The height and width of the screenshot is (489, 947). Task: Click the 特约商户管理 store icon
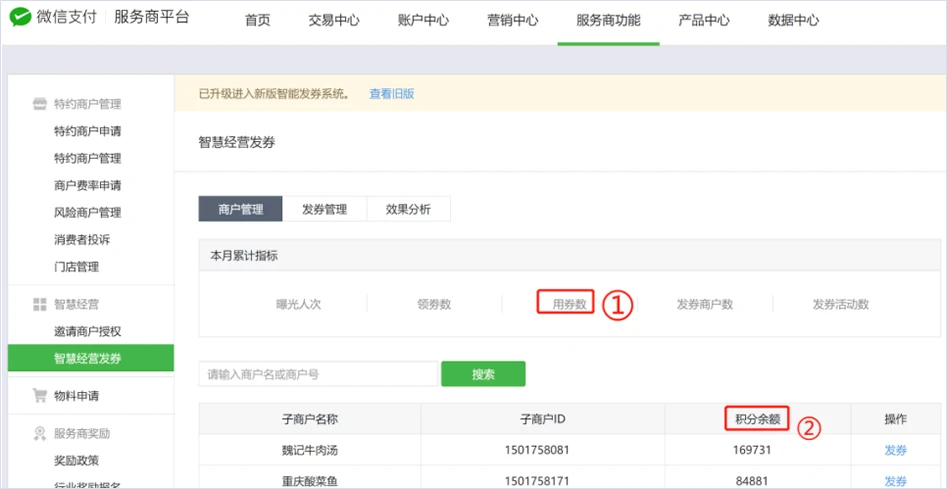coord(40,104)
